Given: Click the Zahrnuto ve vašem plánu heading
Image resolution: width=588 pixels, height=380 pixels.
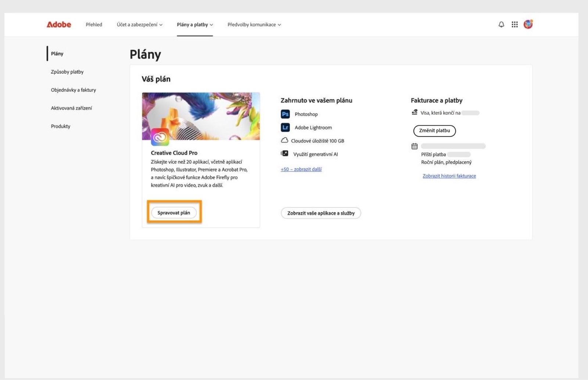Looking at the screenshot, I should coord(316,100).
